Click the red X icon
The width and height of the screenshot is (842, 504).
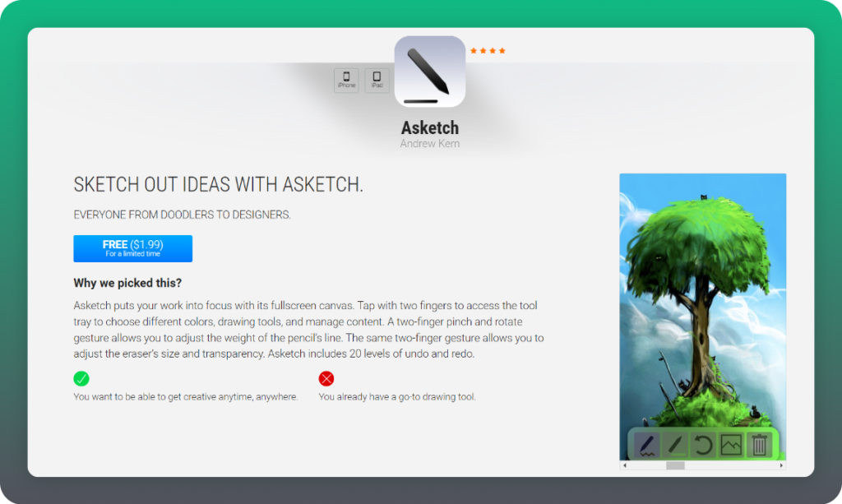(x=326, y=378)
